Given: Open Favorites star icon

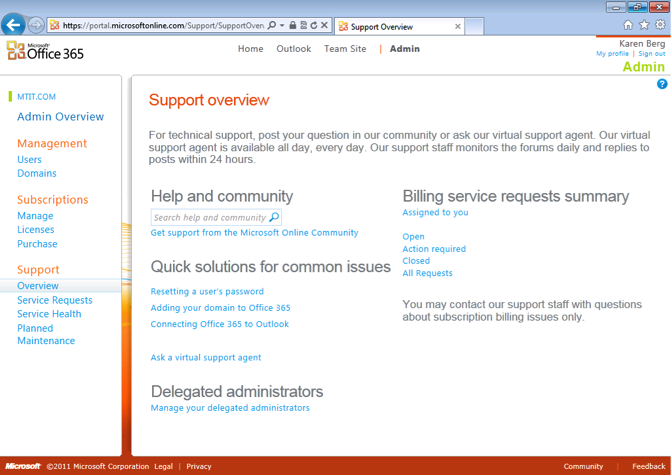Looking at the screenshot, I should click(x=644, y=25).
